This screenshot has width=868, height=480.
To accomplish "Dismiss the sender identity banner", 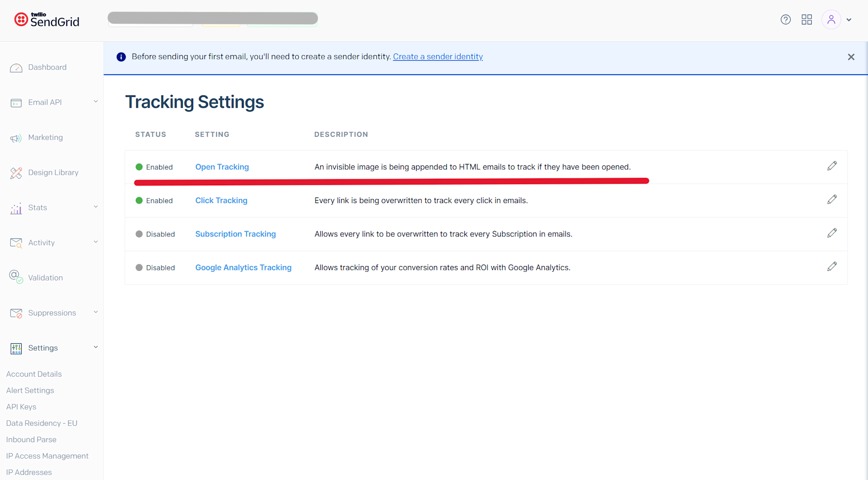I will pyautogui.click(x=851, y=57).
